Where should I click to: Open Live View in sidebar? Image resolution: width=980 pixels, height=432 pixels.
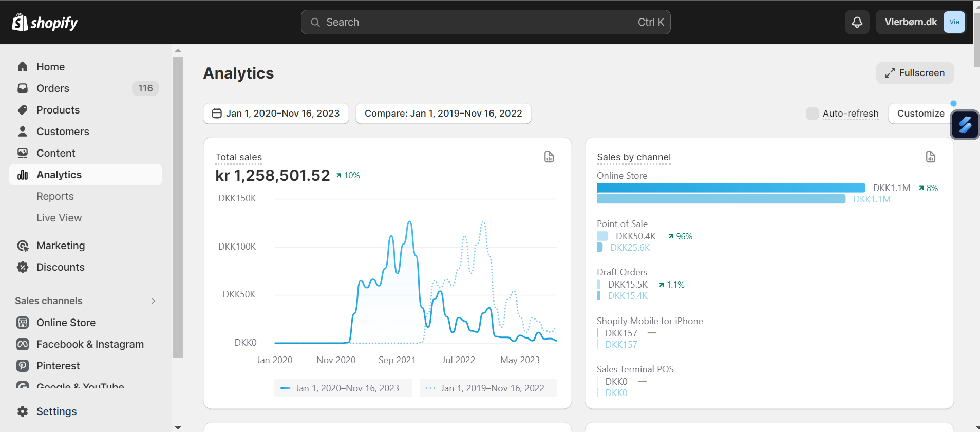59,218
